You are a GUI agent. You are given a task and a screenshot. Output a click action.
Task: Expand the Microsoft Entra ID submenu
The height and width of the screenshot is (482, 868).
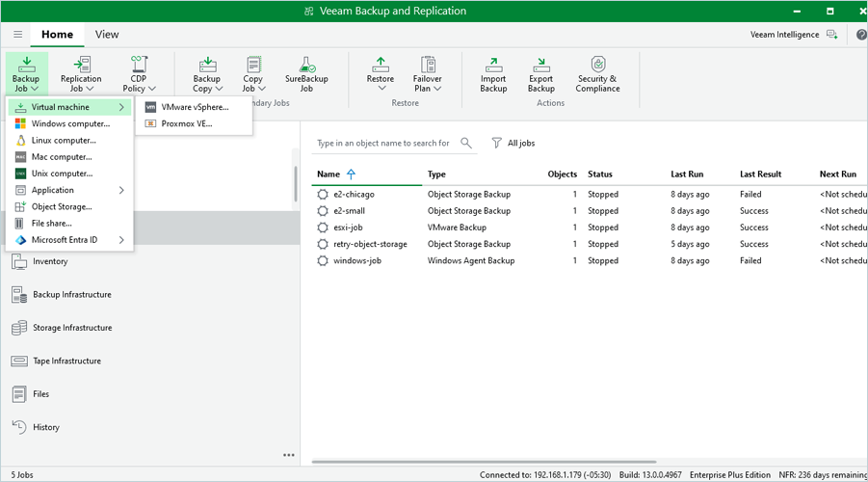tap(69, 240)
